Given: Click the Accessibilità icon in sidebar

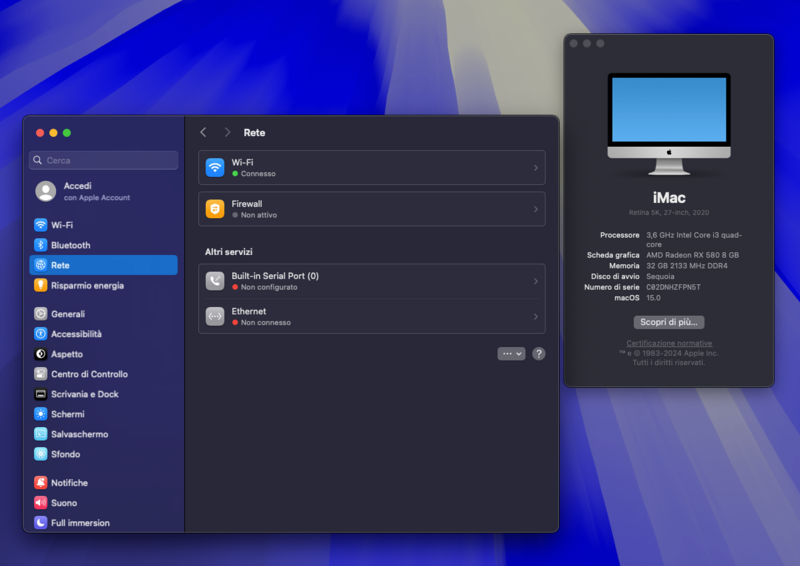Looking at the screenshot, I should coord(40,334).
